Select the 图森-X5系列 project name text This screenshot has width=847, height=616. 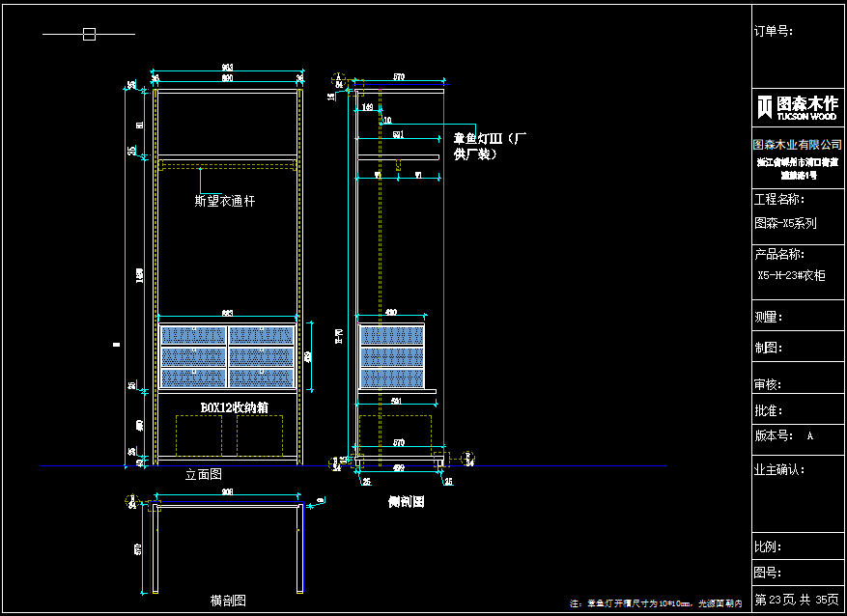[x=784, y=222]
